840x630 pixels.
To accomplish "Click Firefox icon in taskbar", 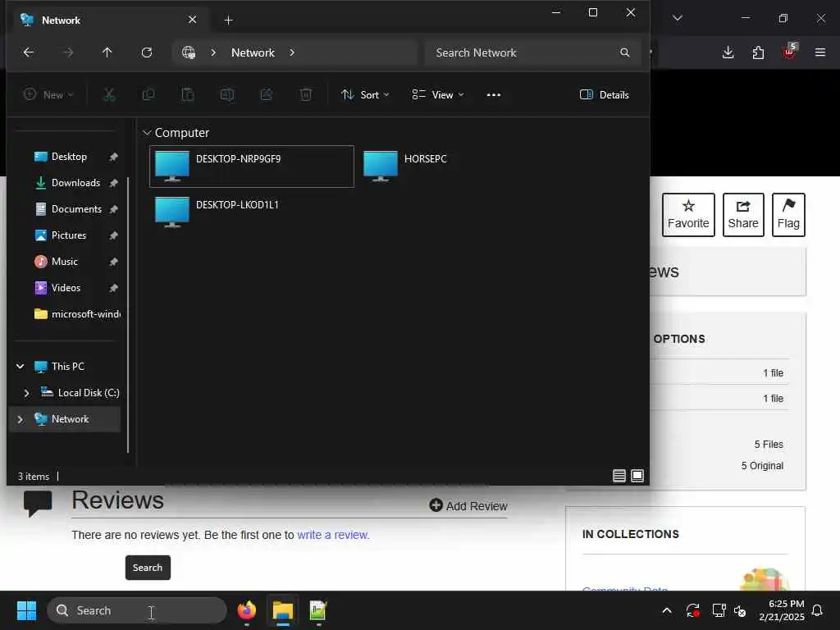I will pyautogui.click(x=247, y=610).
